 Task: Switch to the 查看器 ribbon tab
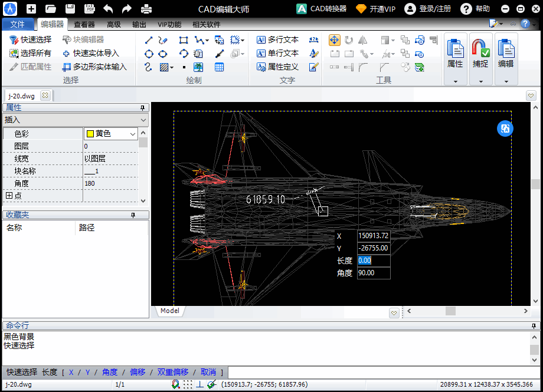[84, 25]
